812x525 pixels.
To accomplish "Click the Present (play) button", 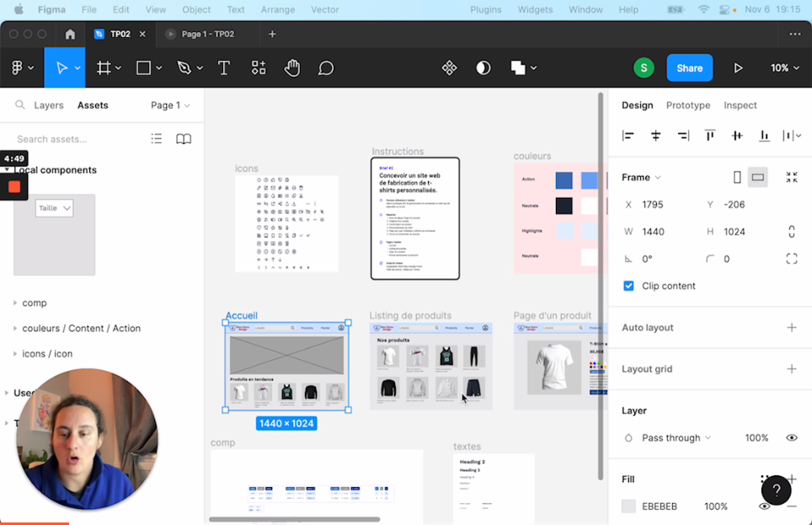I will [x=739, y=67].
